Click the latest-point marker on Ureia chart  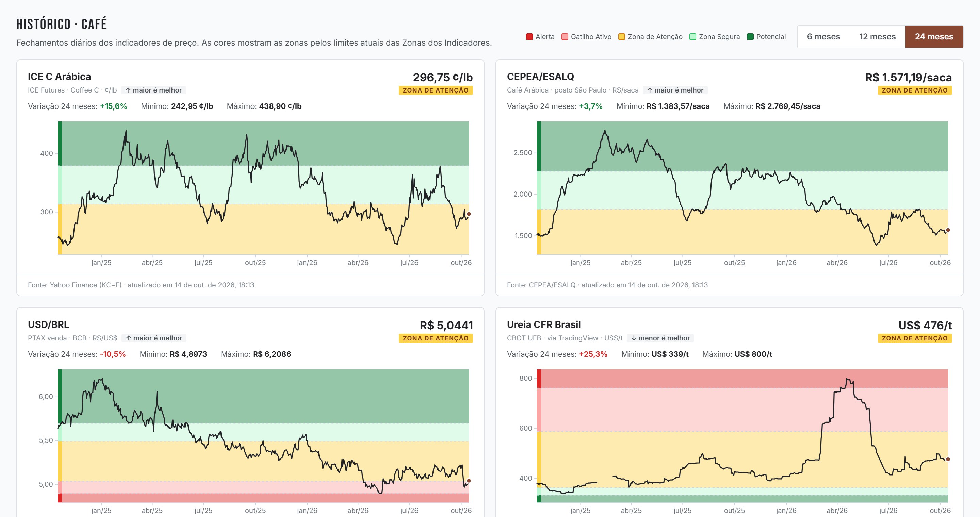(x=948, y=459)
